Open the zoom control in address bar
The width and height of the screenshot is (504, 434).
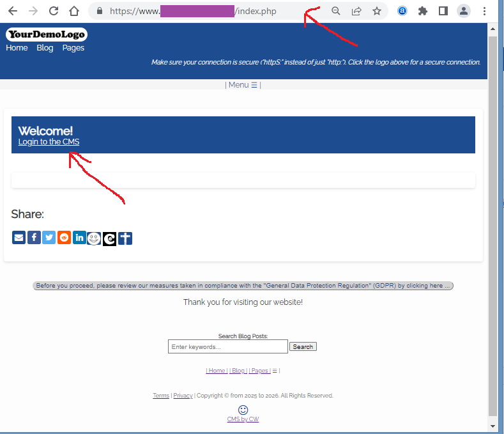[336, 11]
